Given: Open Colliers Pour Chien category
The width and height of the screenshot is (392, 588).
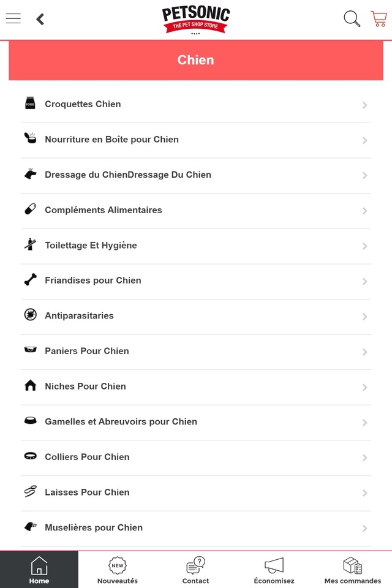Looking at the screenshot, I should pos(87,457).
